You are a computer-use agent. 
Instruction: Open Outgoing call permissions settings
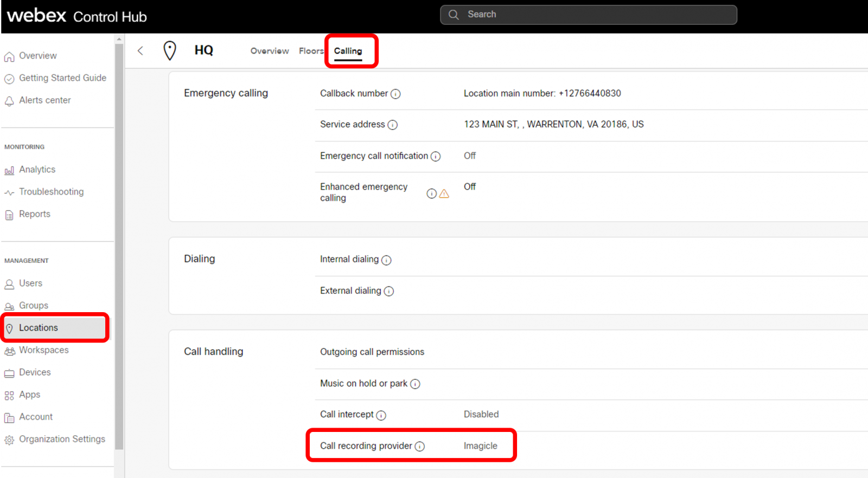(372, 352)
